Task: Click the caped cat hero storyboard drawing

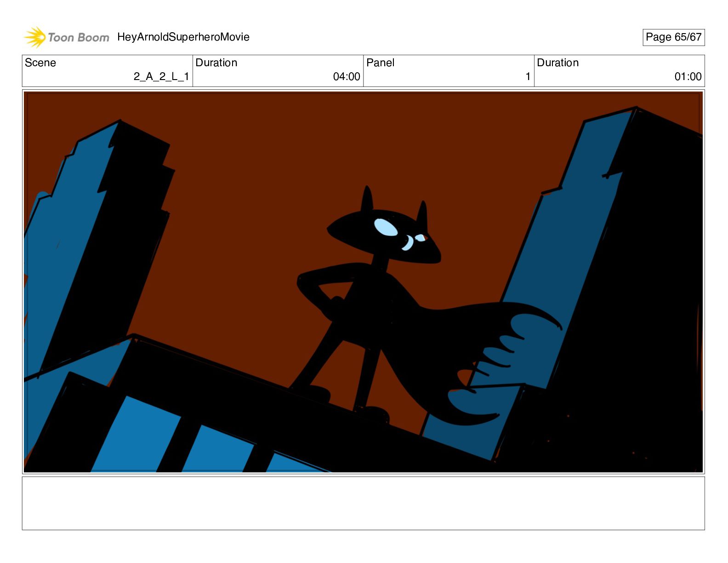Action: [x=363, y=281]
